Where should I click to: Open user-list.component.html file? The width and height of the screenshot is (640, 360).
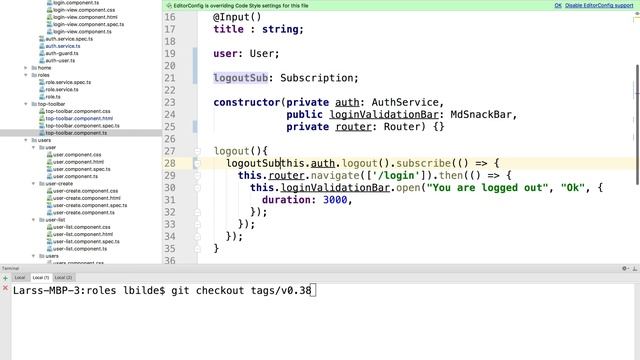click(x=80, y=234)
